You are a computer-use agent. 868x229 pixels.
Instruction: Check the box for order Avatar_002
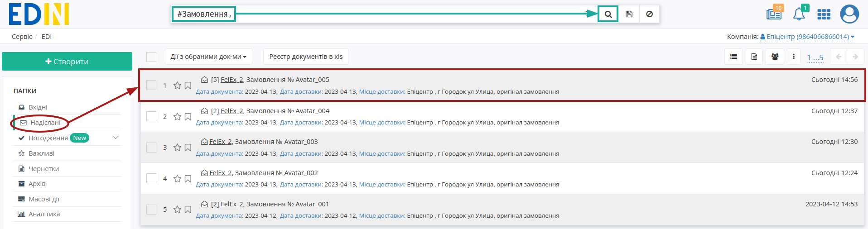pos(151,178)
